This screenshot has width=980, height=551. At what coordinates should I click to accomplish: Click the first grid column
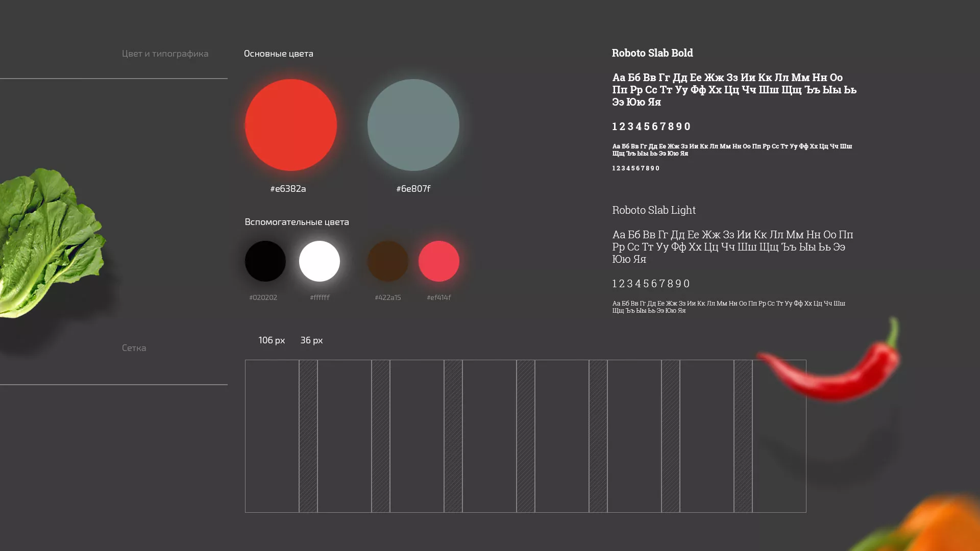coord(272,436)
